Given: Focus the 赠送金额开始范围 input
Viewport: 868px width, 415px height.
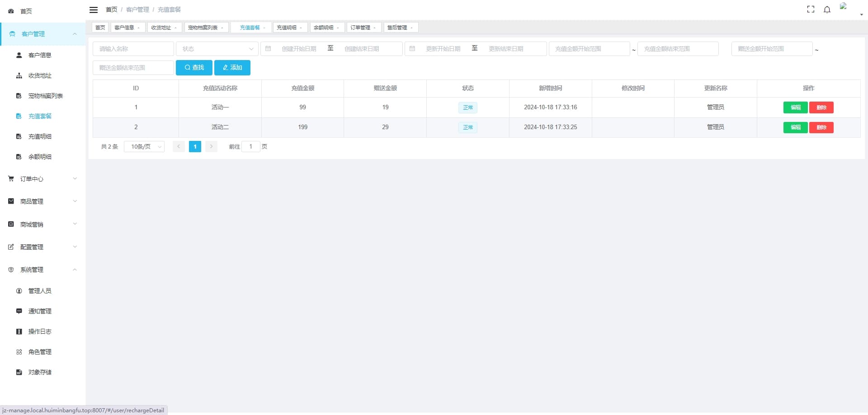Looking at the screenshot, I should [772, 49].
